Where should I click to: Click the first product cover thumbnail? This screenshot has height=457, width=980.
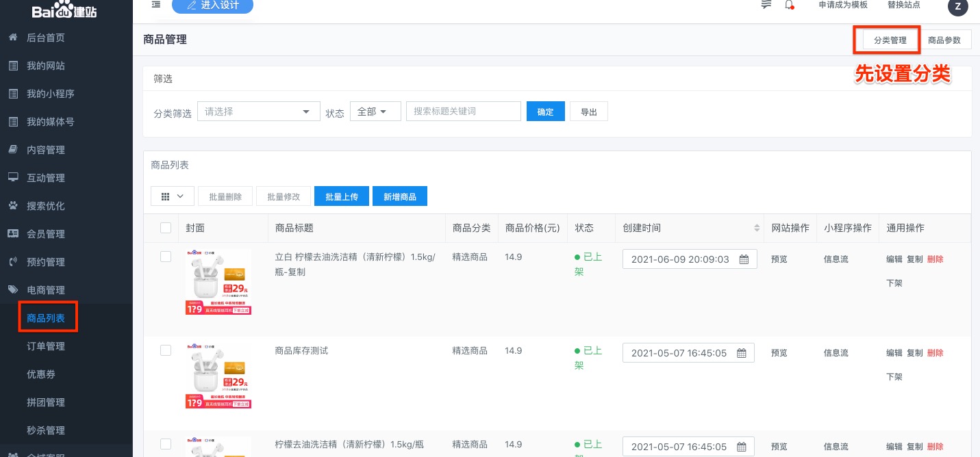coord(218,282)
